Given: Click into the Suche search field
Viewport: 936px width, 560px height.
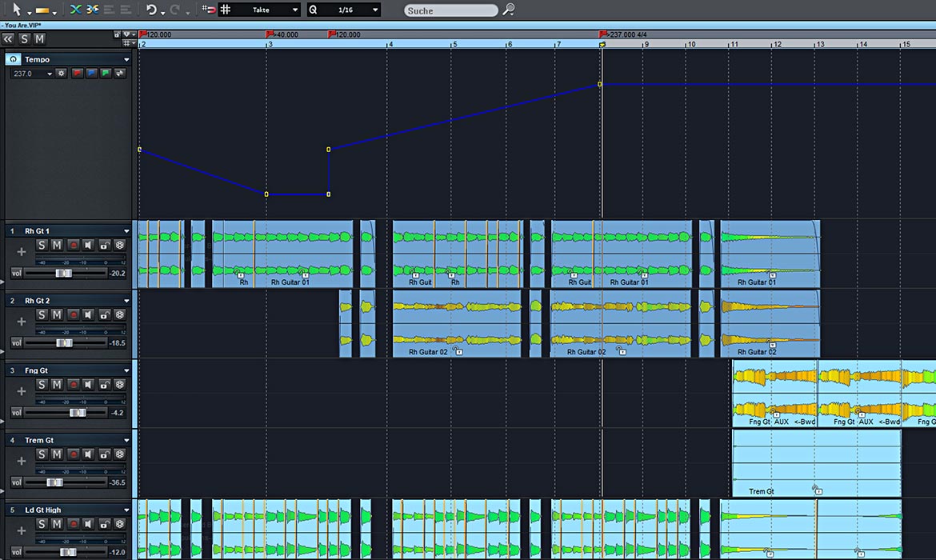Looking at the screenshot, I should point(450,10).
